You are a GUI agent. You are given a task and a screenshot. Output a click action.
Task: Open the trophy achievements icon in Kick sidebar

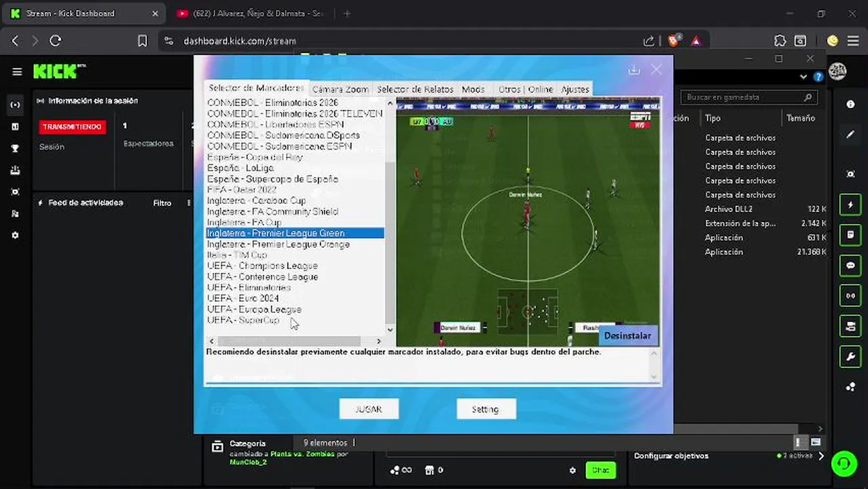tap(15, 148)
